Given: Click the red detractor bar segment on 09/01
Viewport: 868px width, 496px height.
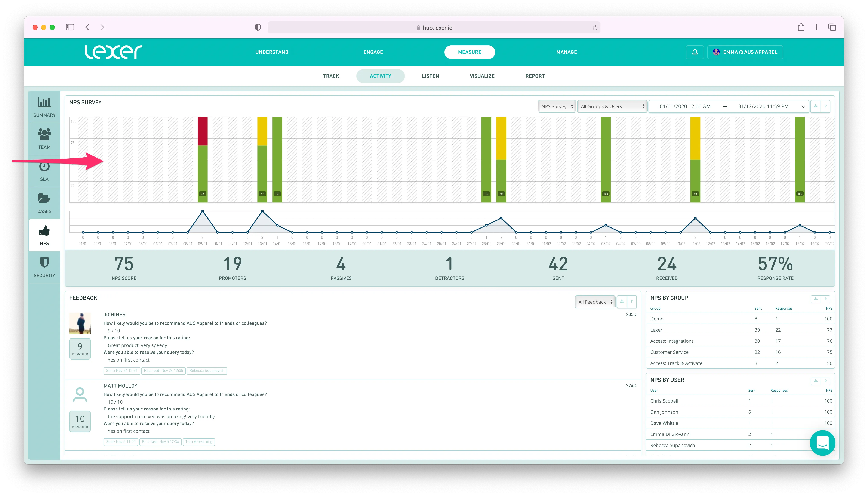Looking at the screenshot, I should [202, 131].
